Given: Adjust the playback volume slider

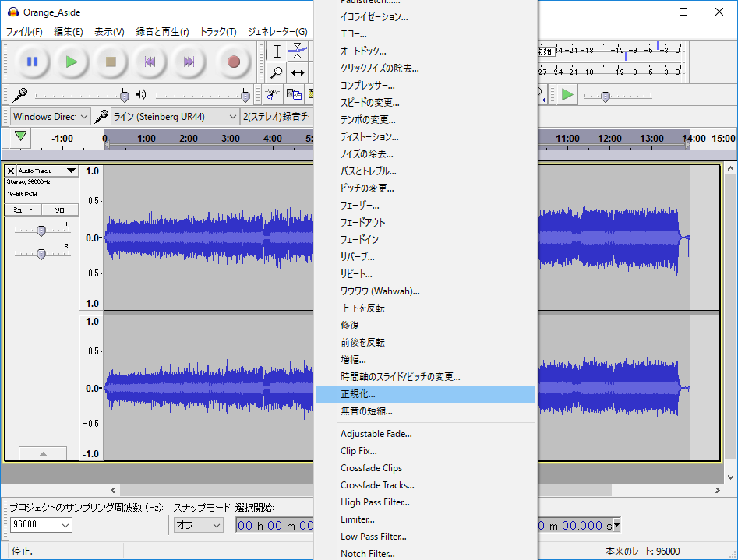Looking at the screenshot, I should (x=245, y=96).
